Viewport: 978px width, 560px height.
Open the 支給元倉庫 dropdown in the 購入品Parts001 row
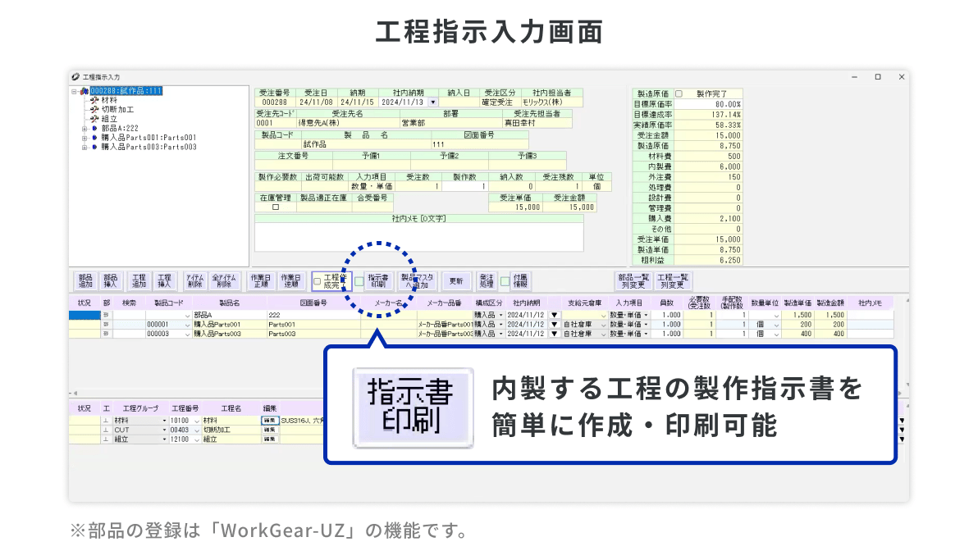click(x=603, y=326)
